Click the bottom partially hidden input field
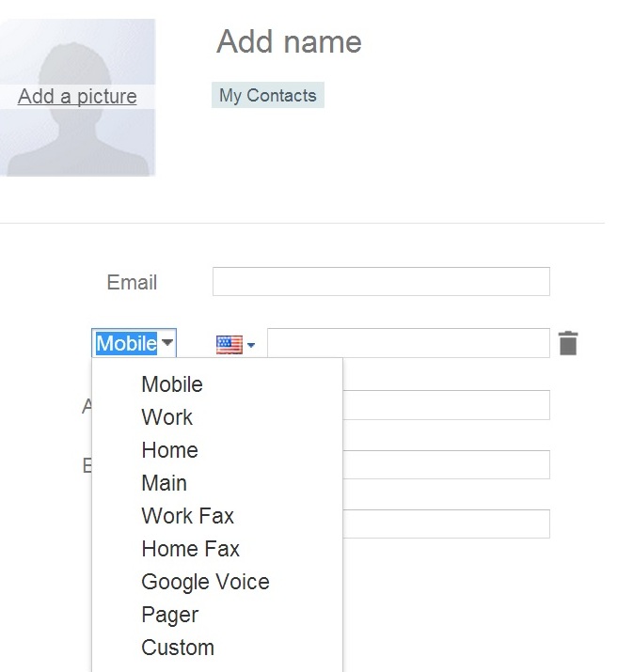 446,524
